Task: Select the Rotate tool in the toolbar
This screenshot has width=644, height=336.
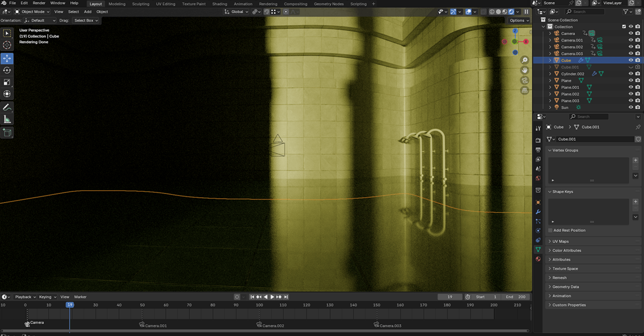Action: coord(7,70)
